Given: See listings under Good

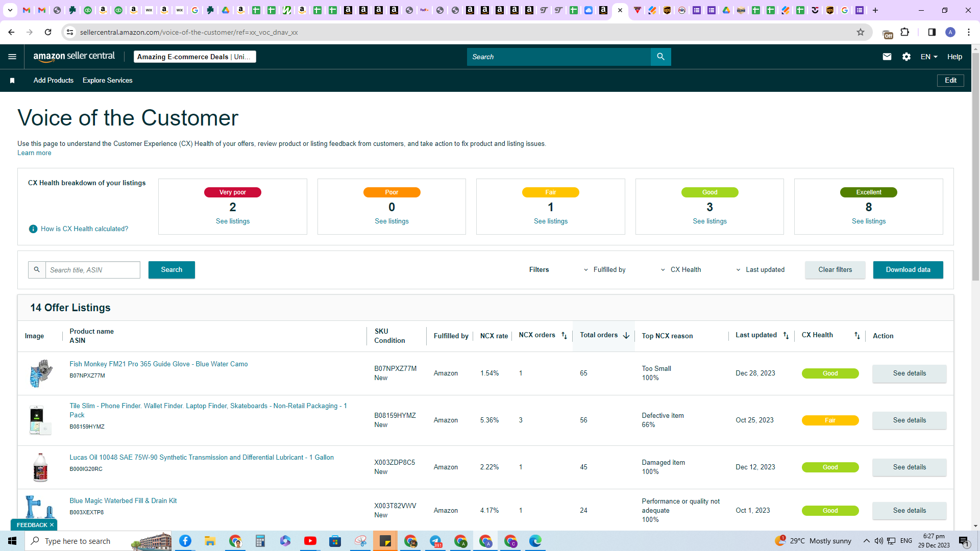Looking at the screenshot, I should click(709, 221).
